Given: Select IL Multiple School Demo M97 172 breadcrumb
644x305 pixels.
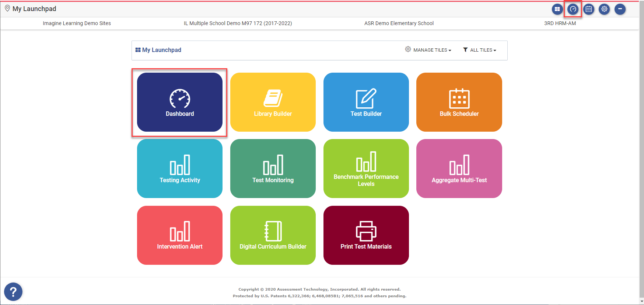Looking at the screenshot, I should [x=238, y=23].
